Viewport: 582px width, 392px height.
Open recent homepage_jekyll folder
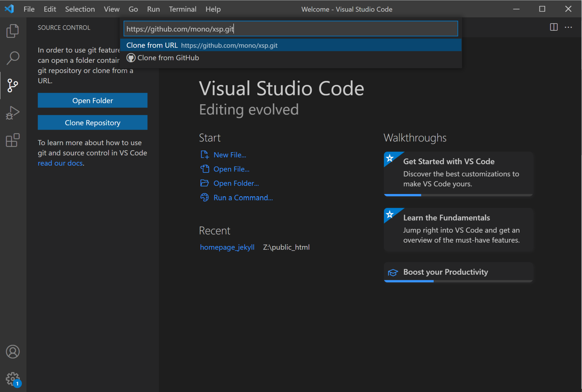227,247
